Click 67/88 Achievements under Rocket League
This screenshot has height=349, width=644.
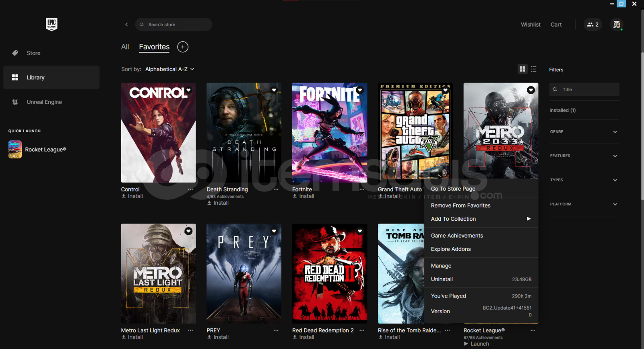[483, 338]
